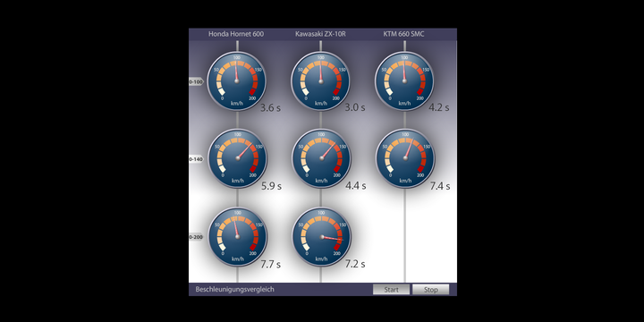Start the acceleration comparison
Viewport: 644px width, 322px height.
tap(391, 290)
